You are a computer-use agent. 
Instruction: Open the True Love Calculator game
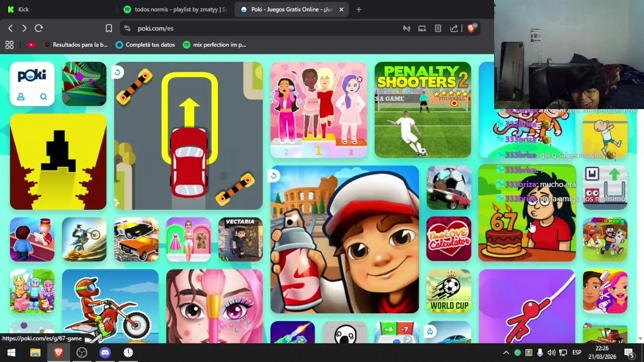click(449, 239)
